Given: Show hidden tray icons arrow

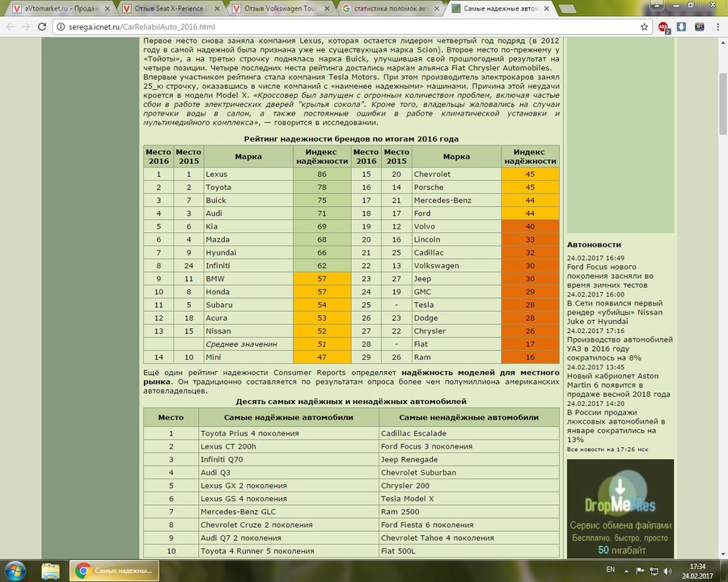Looking at the screenshot, I should [x=626, y=571].
